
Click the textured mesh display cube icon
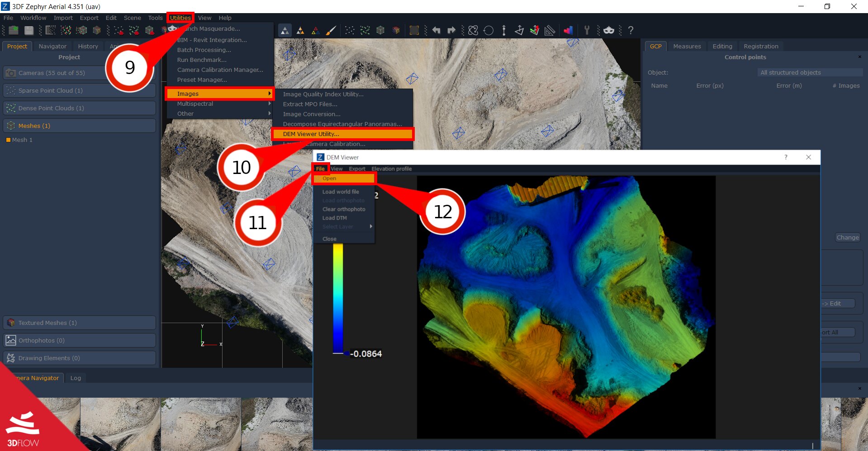click(396, 30)
